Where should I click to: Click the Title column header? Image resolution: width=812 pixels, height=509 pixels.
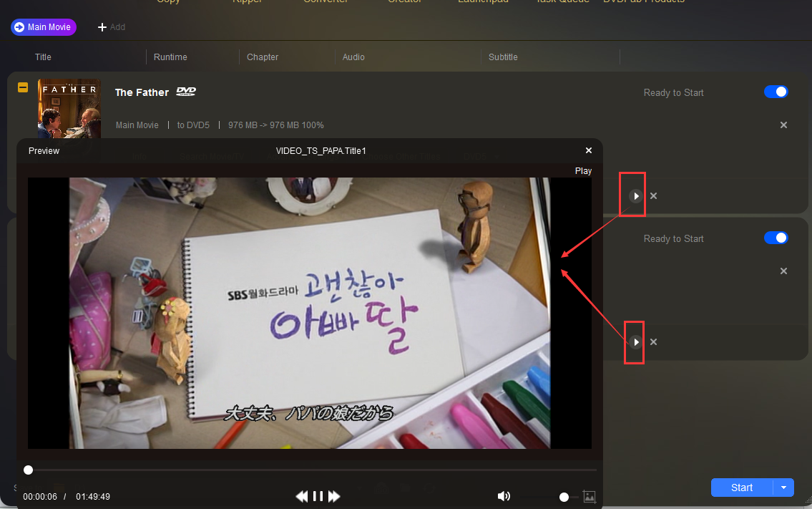click(x=43, y=57)
